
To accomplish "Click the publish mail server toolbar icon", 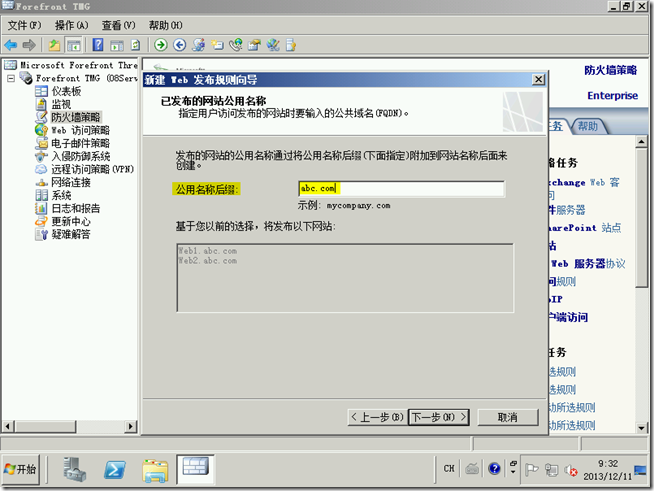I will coord(254,45).
